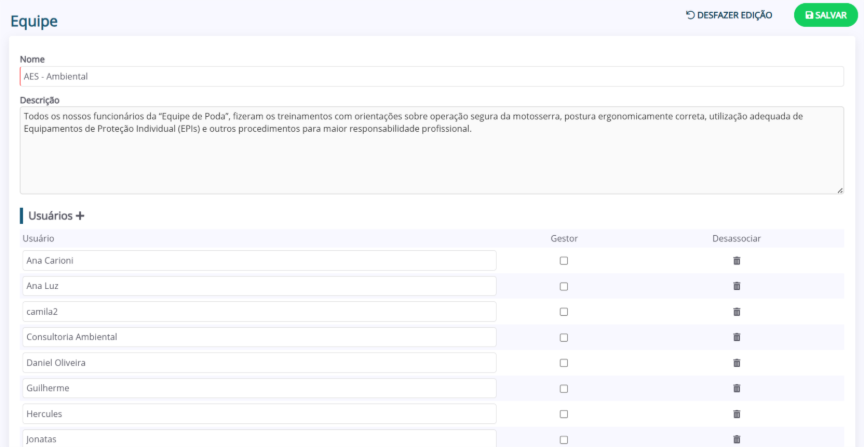The width and height of the screenshot is (864, 447).
Task: Click the Jonatas user field
Action: pos(259,439)
